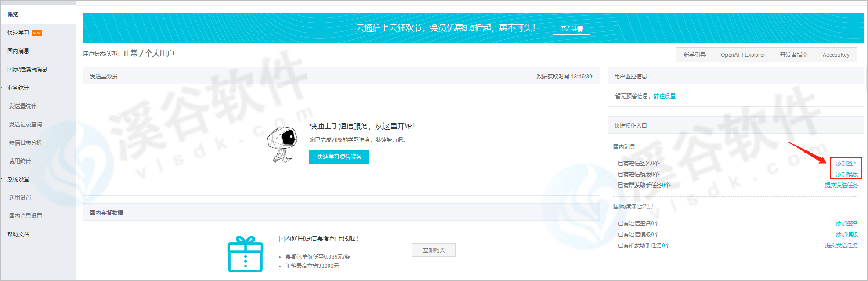Click 添加签名 under 国内消息
868x281 pixels.
[846, 163]
